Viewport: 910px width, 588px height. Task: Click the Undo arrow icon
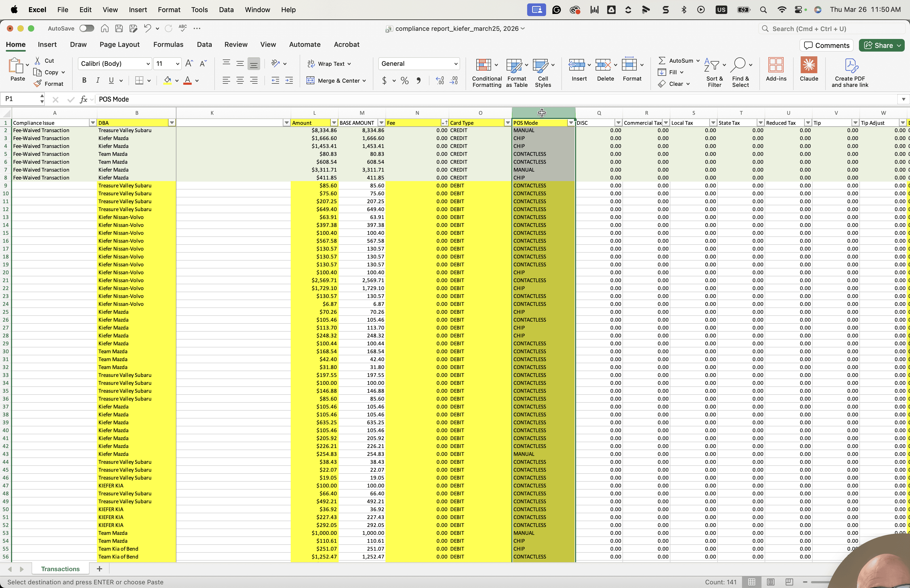click(x=147, y=28)
